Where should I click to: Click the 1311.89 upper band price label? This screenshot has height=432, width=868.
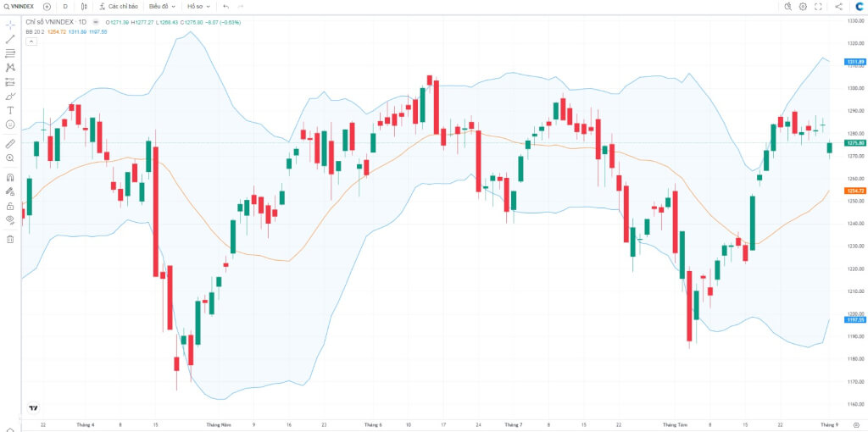click(x=855, y=62)
